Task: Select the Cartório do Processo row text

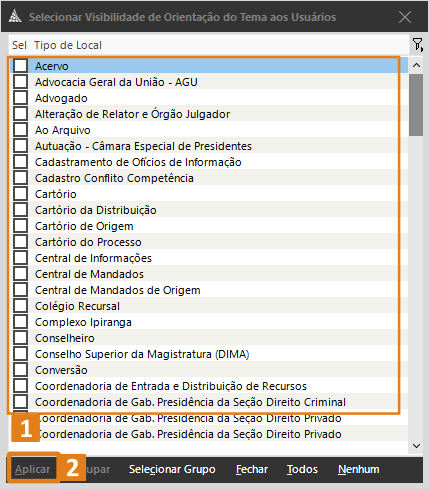Action: click(x=88, y=242)
